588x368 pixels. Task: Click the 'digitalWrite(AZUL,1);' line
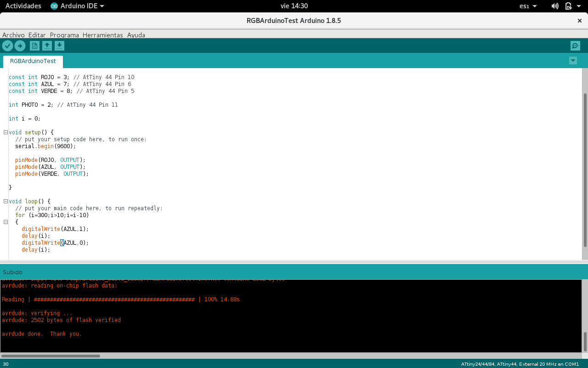[55, 229]
